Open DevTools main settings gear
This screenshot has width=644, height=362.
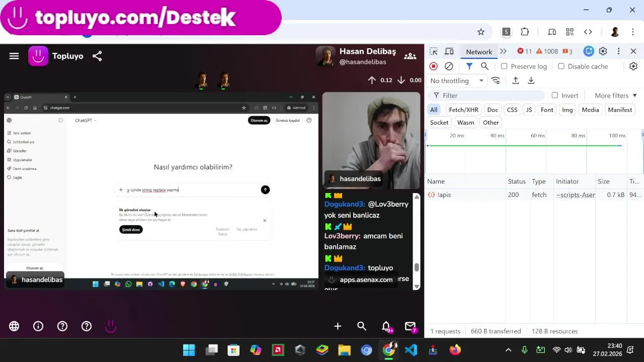pos(603,51)
